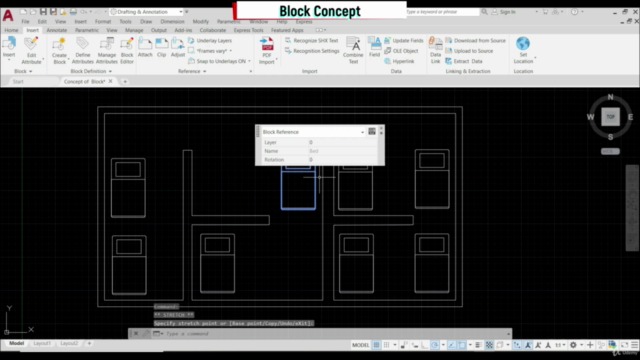This screenshot has height=360, width=640.
Task: Expand the Block panel
Action: [23, 71]
